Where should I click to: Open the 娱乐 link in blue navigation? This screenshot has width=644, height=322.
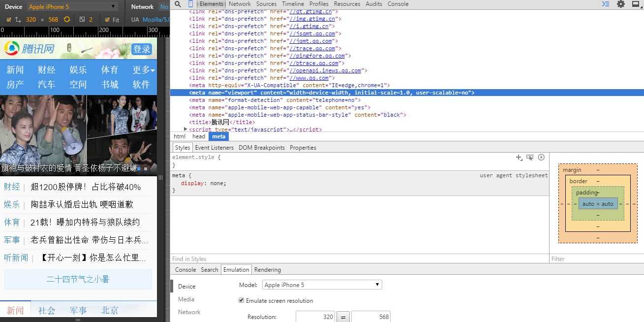coord(78,70)
